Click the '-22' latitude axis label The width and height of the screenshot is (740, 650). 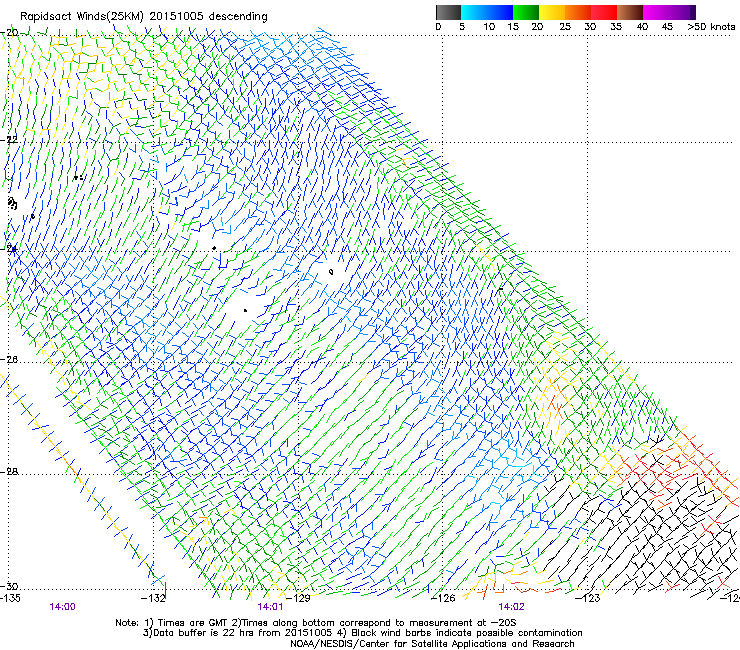click(x=9, y=140)
